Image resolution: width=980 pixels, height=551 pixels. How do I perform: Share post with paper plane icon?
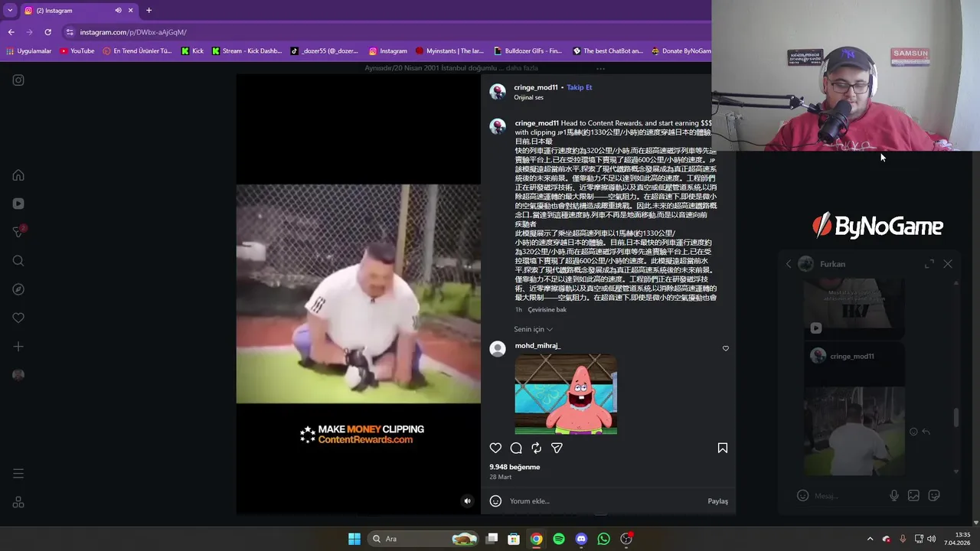click(x=557, y=448)
